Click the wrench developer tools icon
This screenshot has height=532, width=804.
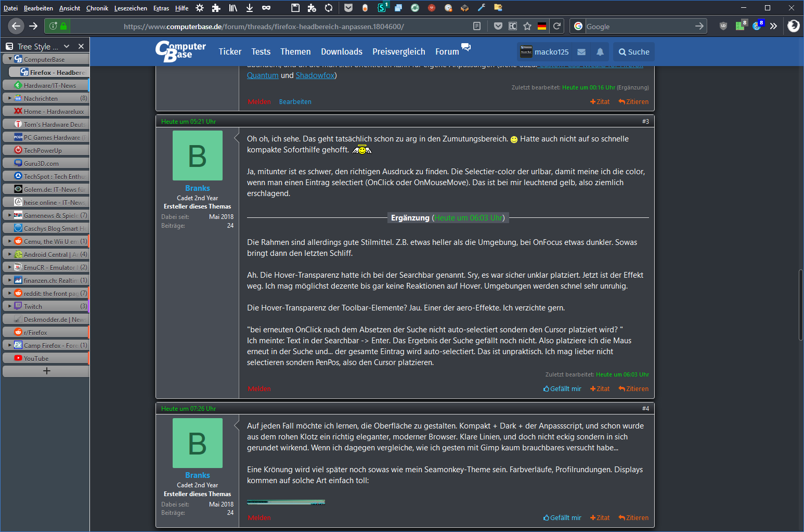tap(482, 8)
